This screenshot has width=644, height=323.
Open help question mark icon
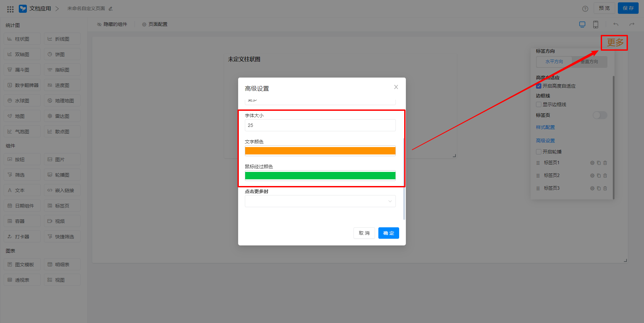tap(585, 9)
